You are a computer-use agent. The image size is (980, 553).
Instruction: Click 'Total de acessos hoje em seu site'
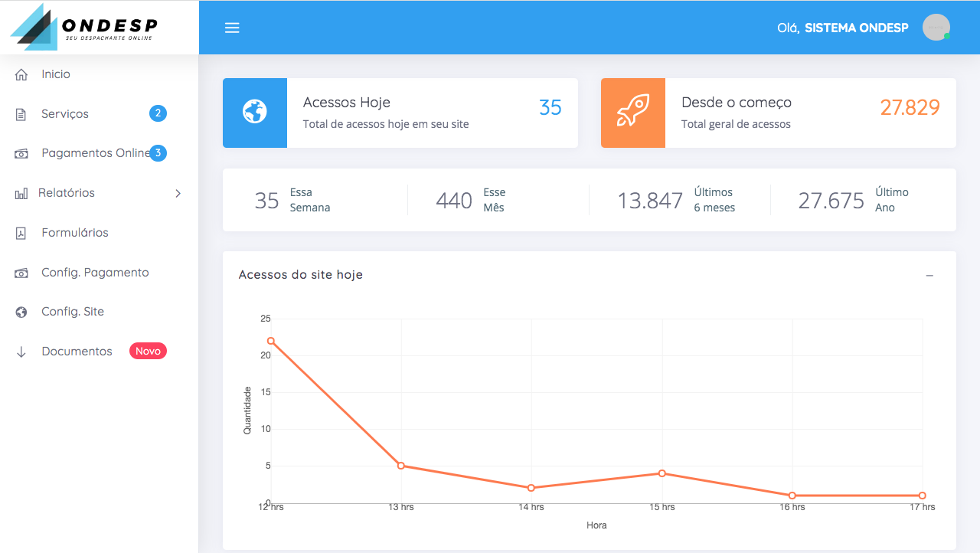tap(386, 124)
